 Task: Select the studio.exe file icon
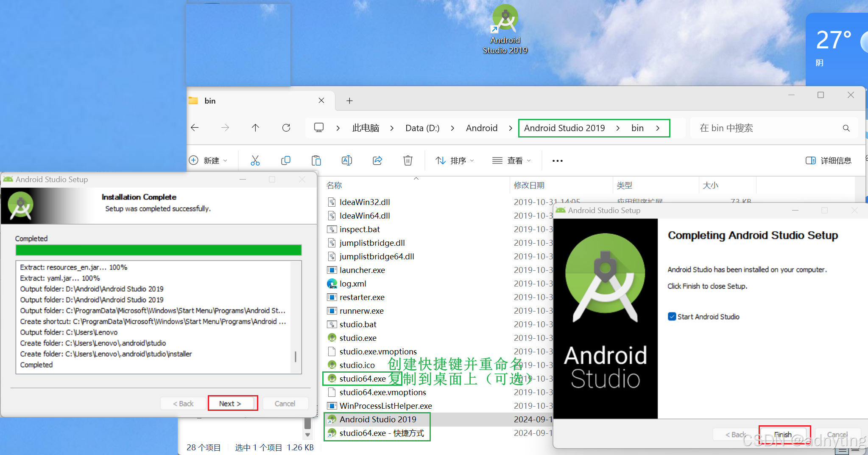(332, 338)
